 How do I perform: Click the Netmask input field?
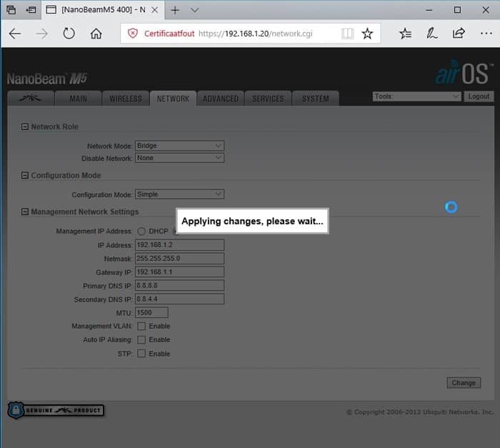click(179, 259)
